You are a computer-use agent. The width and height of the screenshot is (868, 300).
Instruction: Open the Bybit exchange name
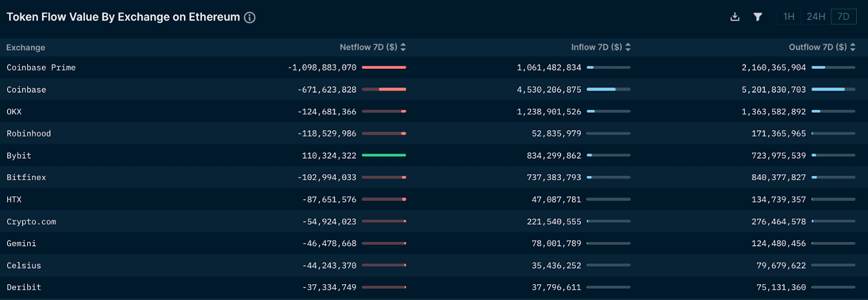19,156
